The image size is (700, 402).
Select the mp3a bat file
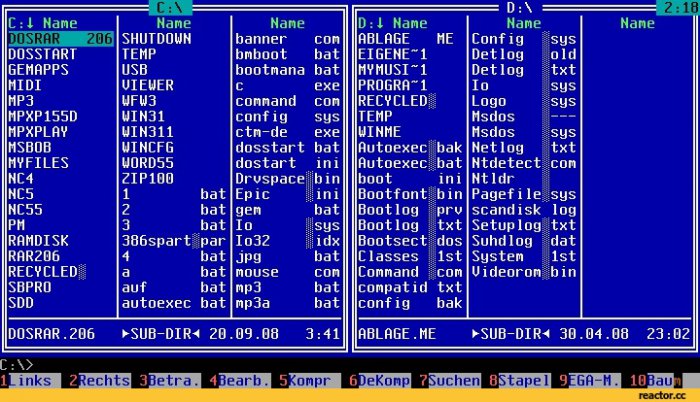click(x=288, y=303)
